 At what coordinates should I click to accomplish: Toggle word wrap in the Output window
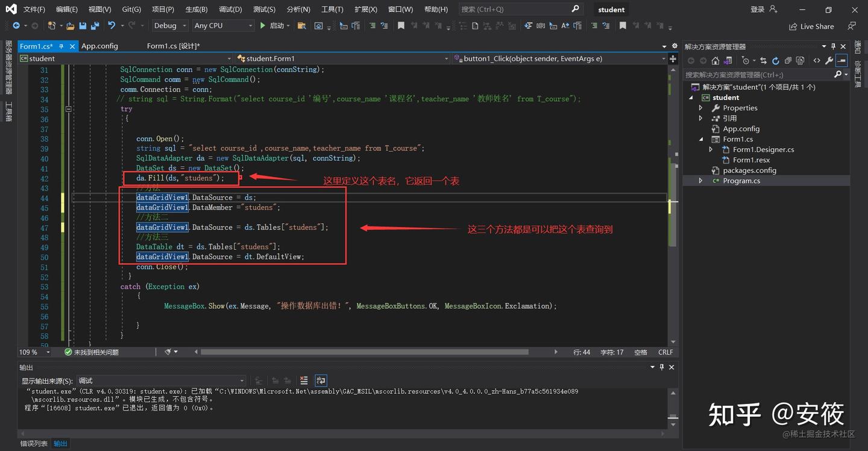click(x=320, y=381)
